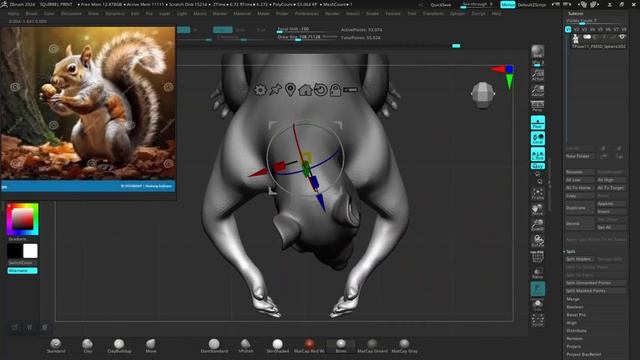Choose the MatCap Red Wax material
640x360 pixels.
point(309,345)
